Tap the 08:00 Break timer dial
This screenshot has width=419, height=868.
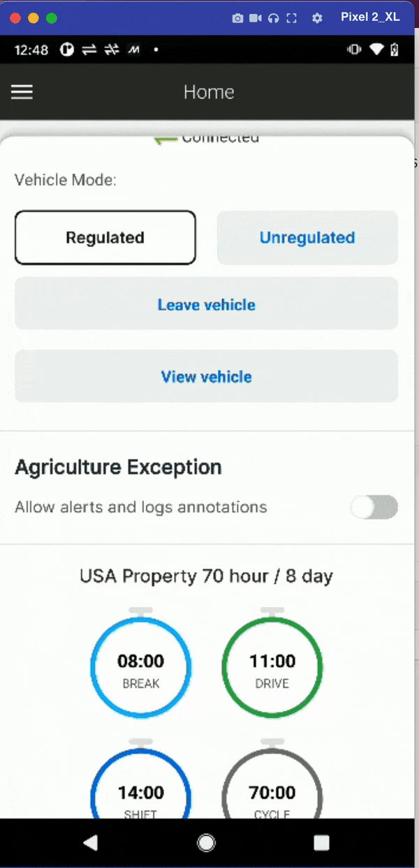click(141, 668)
